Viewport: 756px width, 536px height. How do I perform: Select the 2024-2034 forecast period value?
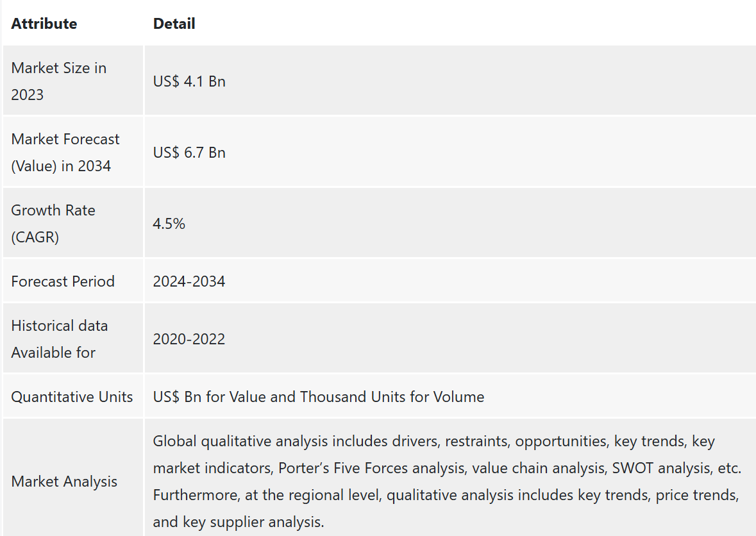coord(189,281)
